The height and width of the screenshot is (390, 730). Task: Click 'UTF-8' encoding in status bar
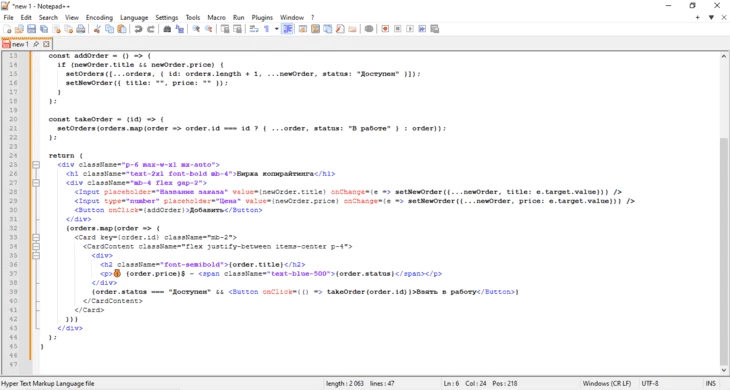click(649, 383)
